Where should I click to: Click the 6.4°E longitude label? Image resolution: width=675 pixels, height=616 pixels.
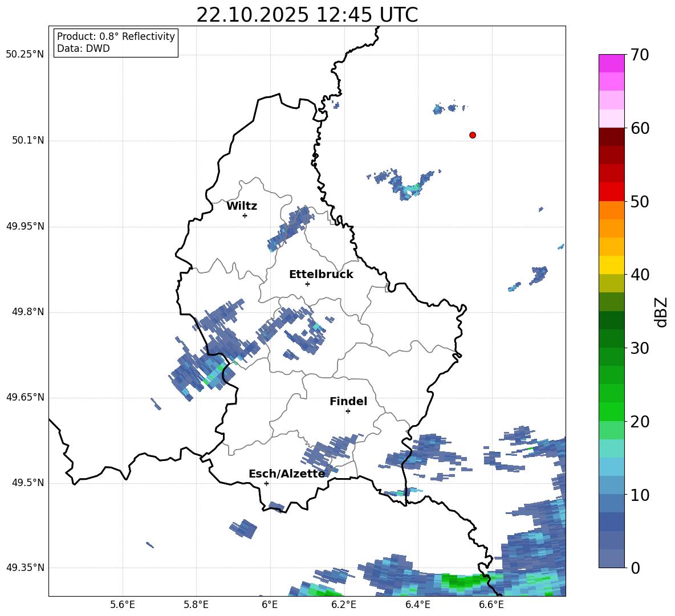coord(417,605)
